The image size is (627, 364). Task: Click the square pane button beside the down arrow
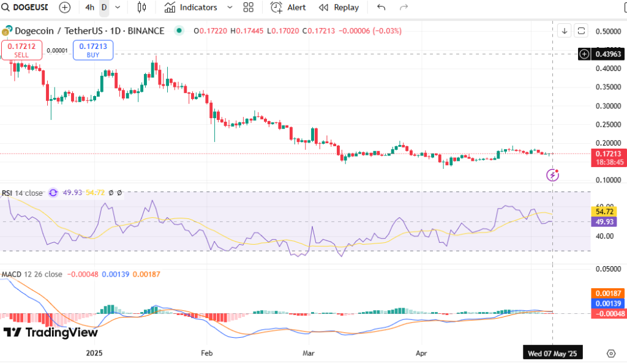[x=582, y=31]
